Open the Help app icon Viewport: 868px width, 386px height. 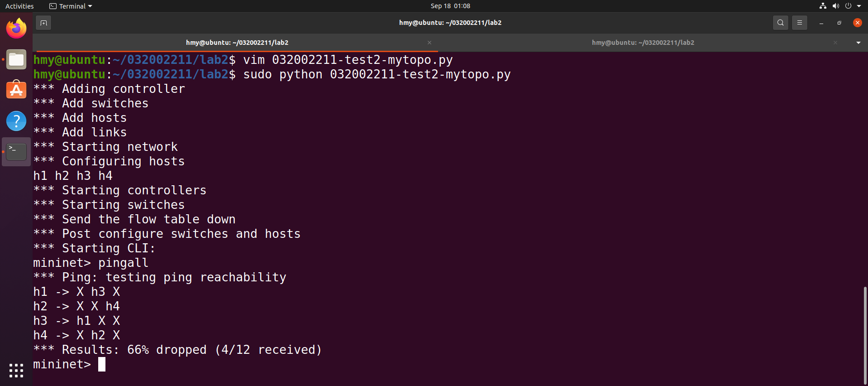[x=16, y=121]
